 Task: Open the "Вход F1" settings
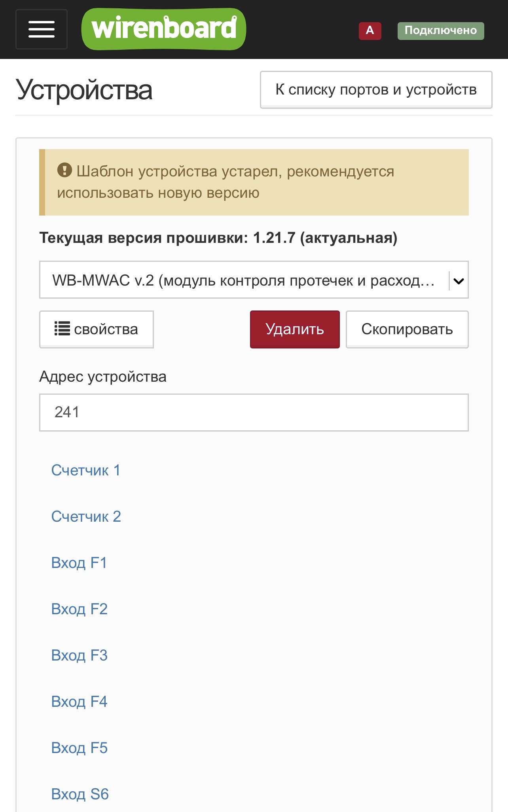pyautogui.click(x=79, y=563)
